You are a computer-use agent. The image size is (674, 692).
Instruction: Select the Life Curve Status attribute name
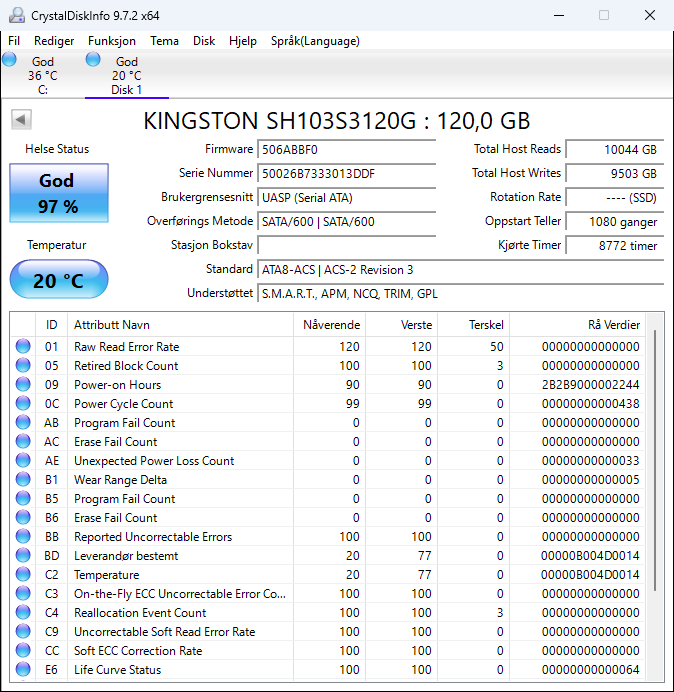[x=117, y=669]
